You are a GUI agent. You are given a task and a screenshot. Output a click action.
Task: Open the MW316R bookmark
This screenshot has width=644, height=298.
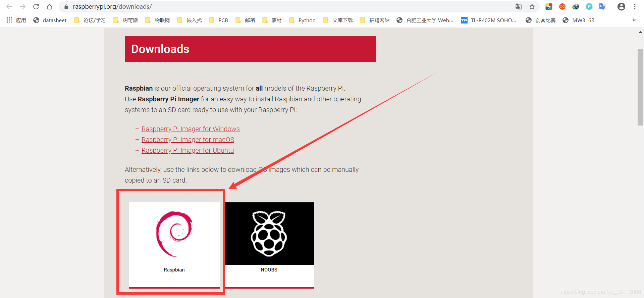click(579, 20)
